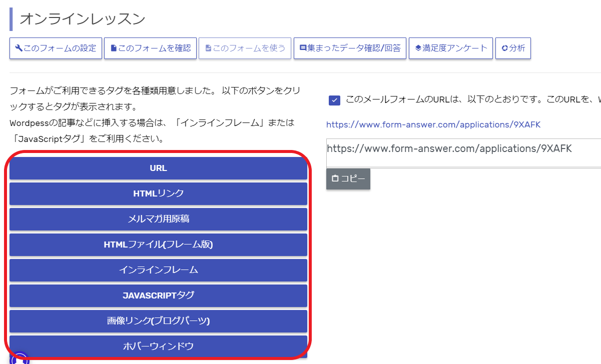The height and width of the screenshot is (364, 601).
Task: Click the オンラインレッスン heading
Action: [83, 19]
